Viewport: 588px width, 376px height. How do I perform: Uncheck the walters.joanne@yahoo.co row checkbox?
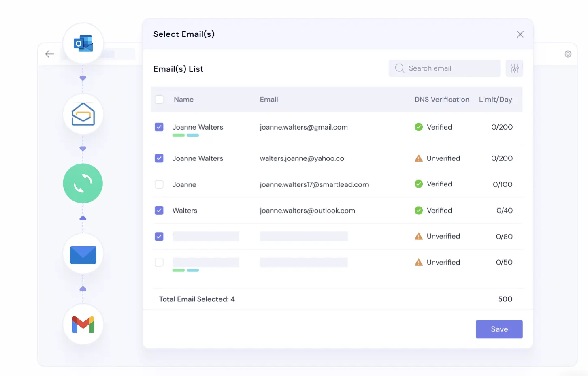[x=159, y=158]
